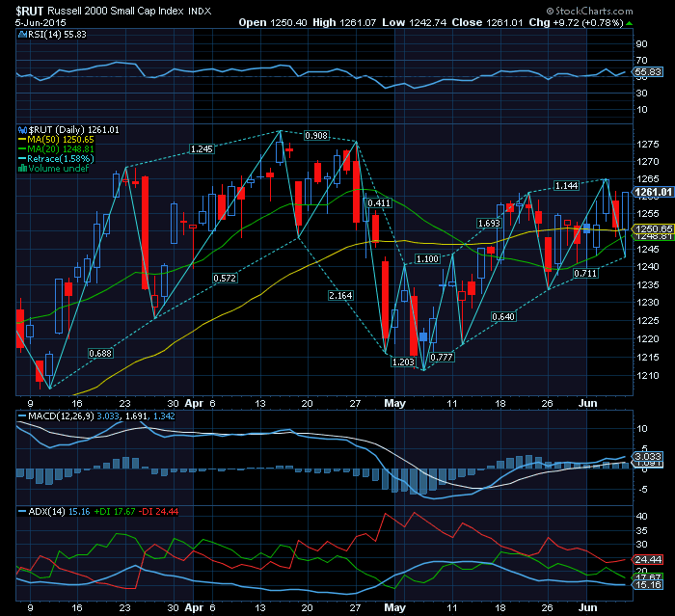Image resolution: width=675 pixels, height=616 pixels.
Task: Click the 1.100 retracement ratio label
Action: click(427, 258)
